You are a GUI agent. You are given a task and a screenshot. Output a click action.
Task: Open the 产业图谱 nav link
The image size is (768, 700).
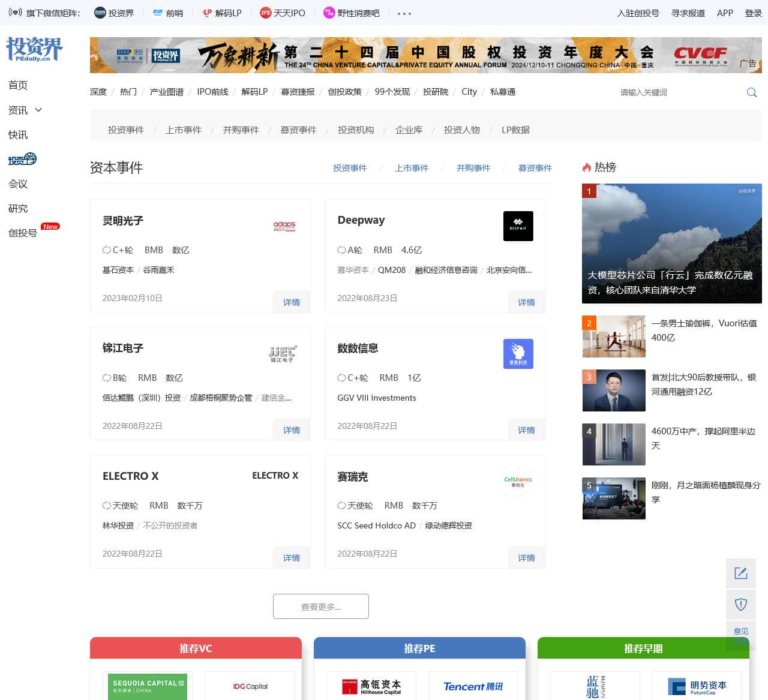[x=167, y=92]
